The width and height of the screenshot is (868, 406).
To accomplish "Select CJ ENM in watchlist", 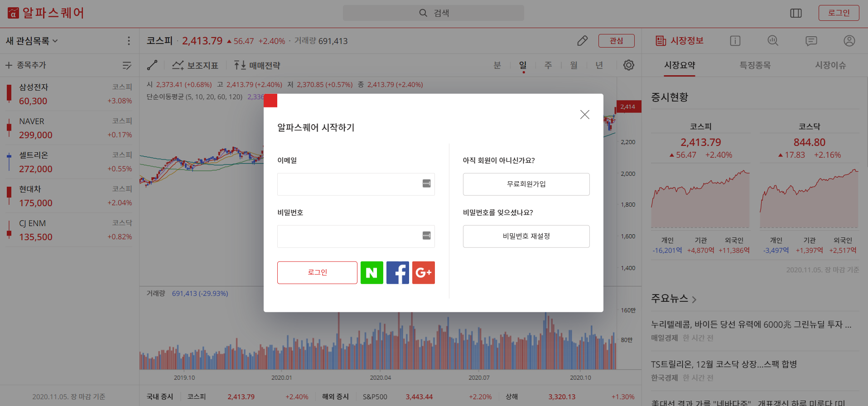I will pyautogui.click(x=69, y=230).
